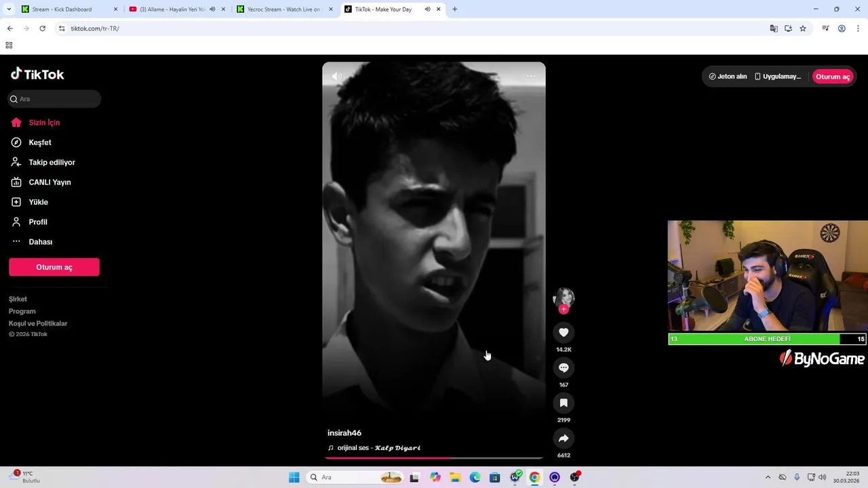Click the top-right Oturum aç button
Image resolution: width=868 pixels, height=488 pixels.
833,77
